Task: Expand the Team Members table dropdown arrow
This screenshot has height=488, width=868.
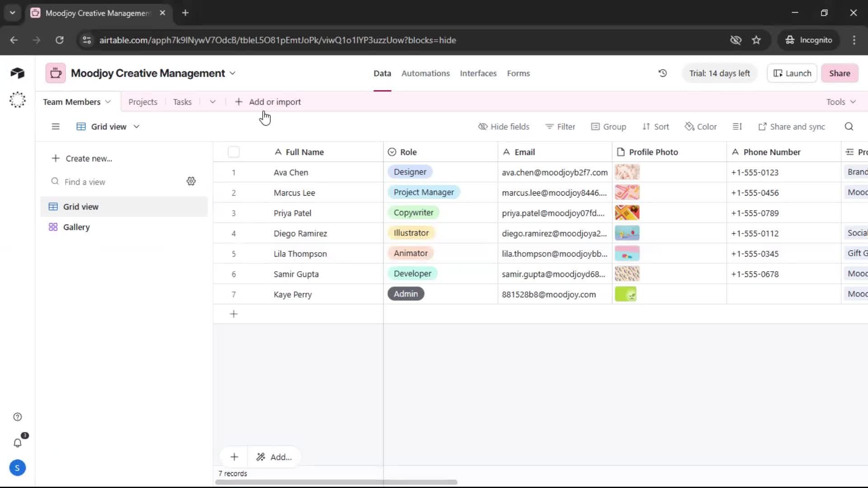Action: (x=108, y=102)
